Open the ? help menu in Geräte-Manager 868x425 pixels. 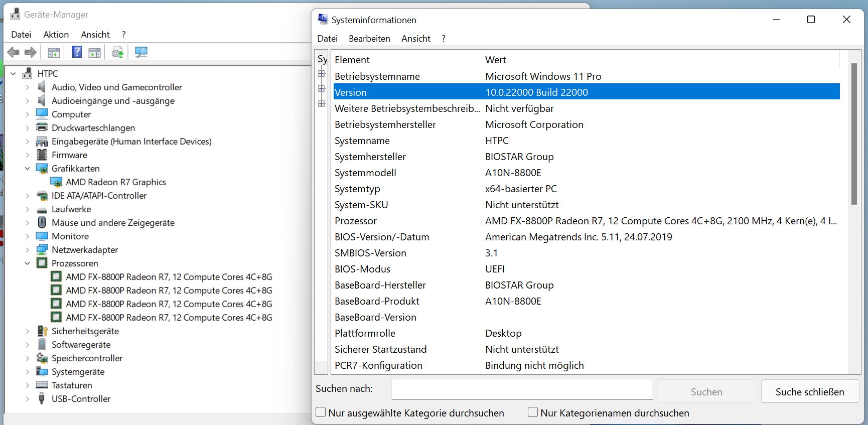pyautogui.click(x=123, y=35)
